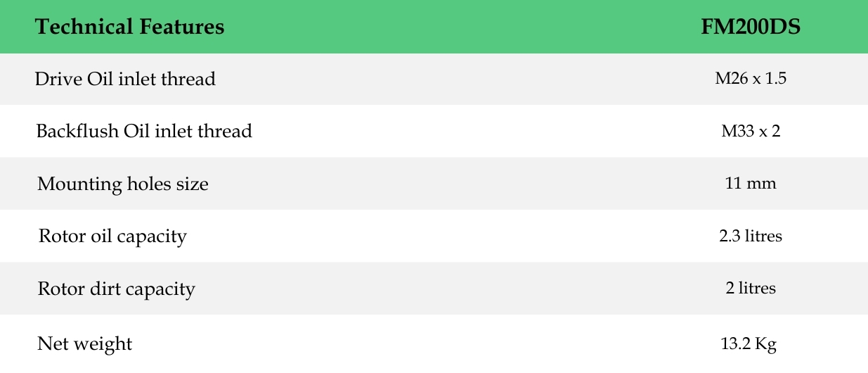Select the Drive Oil inlet thread label
This screenshot has width=868, height=373.
pos(125,79)
